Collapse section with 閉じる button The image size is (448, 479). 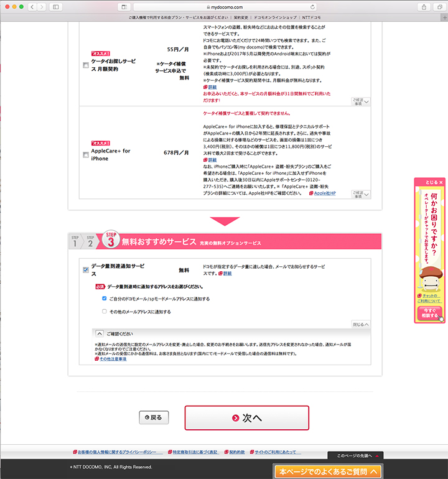click(x=361, y=325)
